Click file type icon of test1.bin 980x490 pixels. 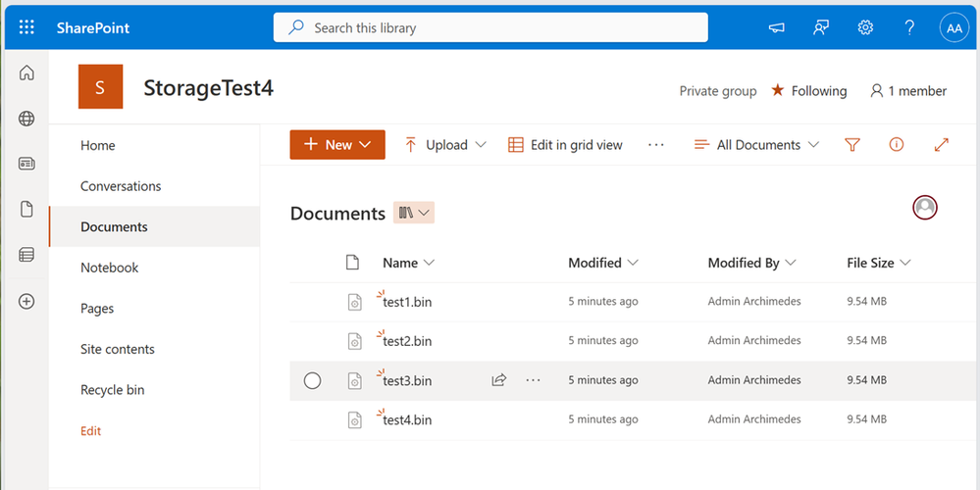pyautogui.click(x=354, y=302)
